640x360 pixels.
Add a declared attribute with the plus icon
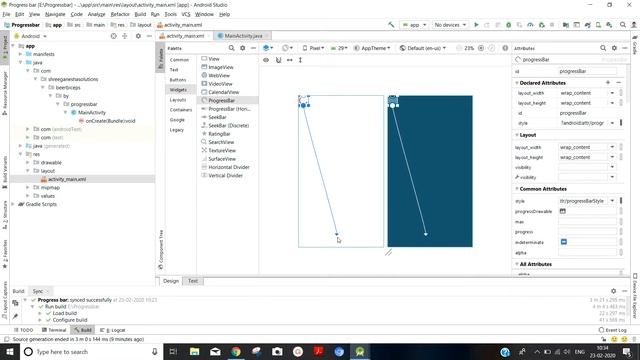coord(608,82)
